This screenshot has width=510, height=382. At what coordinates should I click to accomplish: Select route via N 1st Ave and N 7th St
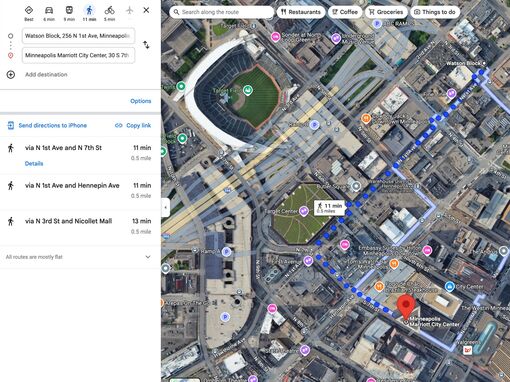tap(80, 155)
